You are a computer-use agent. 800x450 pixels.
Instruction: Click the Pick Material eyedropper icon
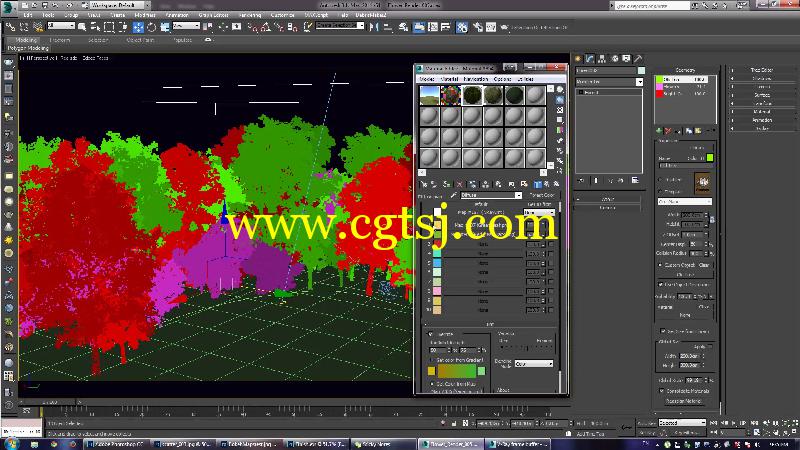click(x=454, y=195)
